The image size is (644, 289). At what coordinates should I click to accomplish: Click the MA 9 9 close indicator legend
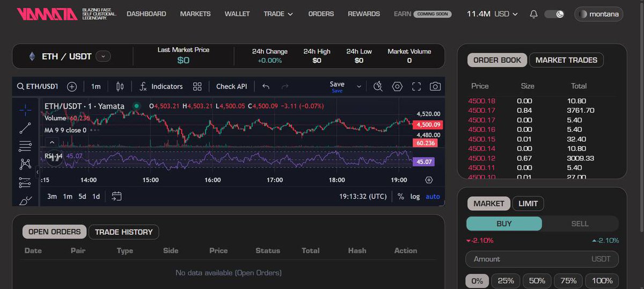tap(65, 130)
